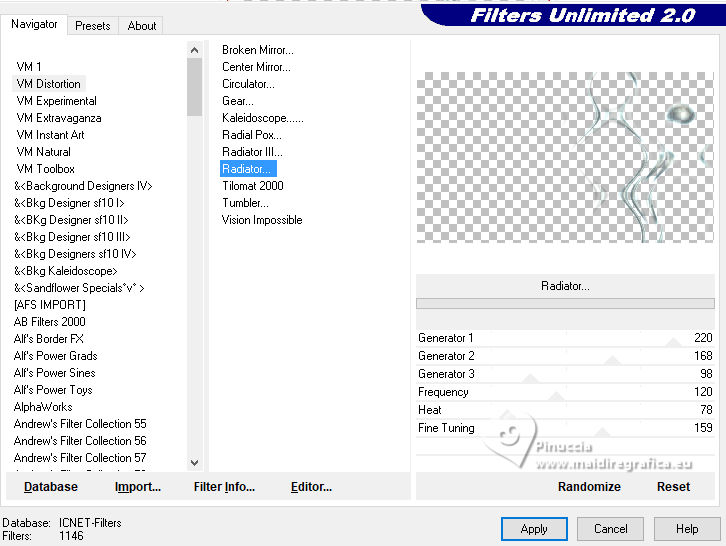This screenshot has height=546, width=726.
Task: Choose the Radiator III filter
Action: coord(252,152)
